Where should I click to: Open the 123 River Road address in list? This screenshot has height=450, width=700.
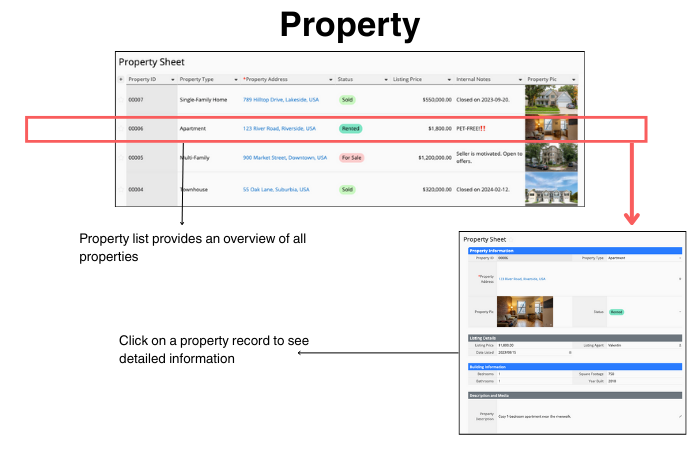279,129
